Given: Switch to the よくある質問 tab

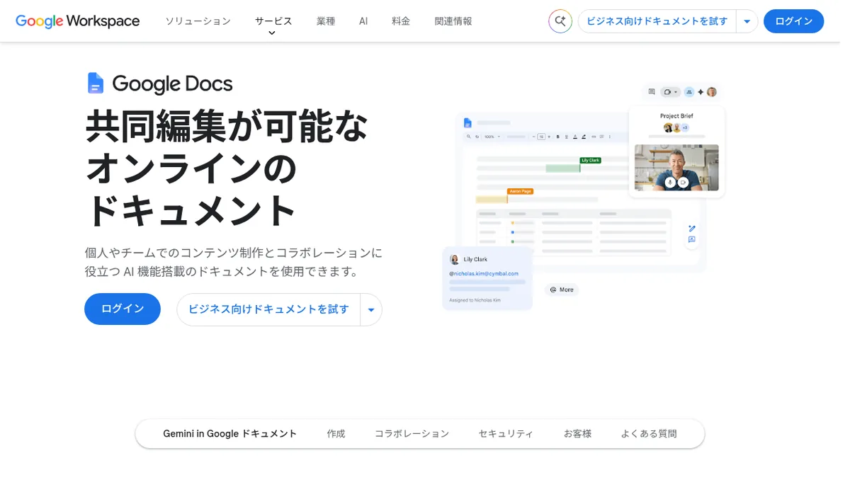Looking at the screenshot, I should pyautogui.click(x=649, y=433).
